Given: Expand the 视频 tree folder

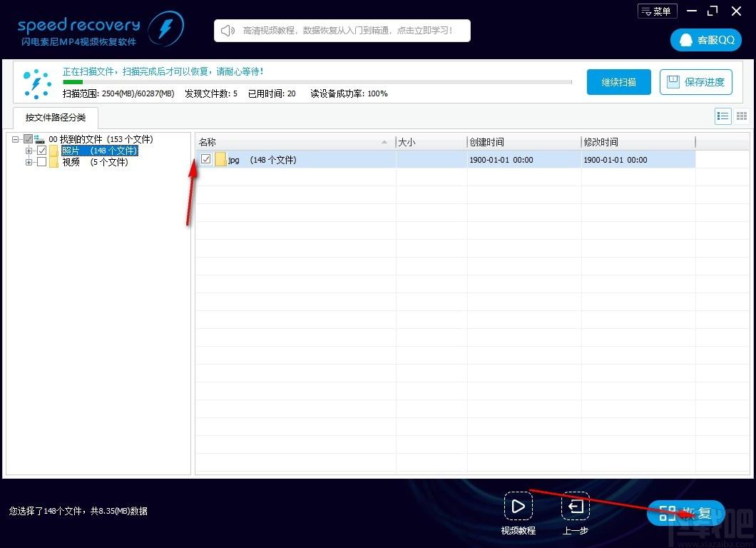Looking at the screenshot, I should pos(29,163).
